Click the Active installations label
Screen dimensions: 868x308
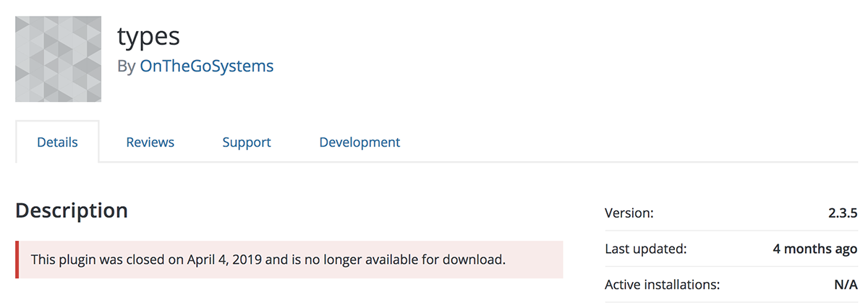click(x=663, y=285)
